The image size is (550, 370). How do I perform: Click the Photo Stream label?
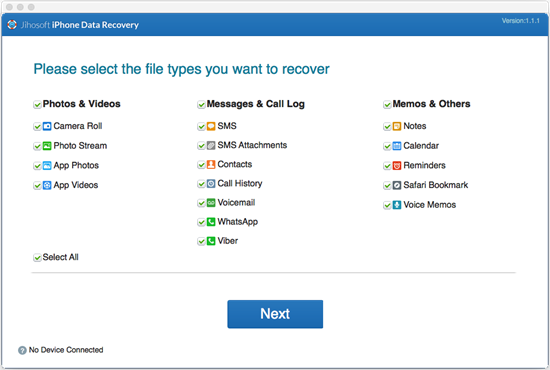(80, 146)
